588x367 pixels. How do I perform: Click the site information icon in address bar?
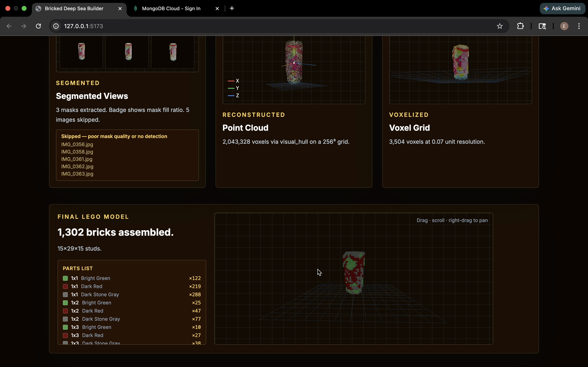(x=56, y=26)
